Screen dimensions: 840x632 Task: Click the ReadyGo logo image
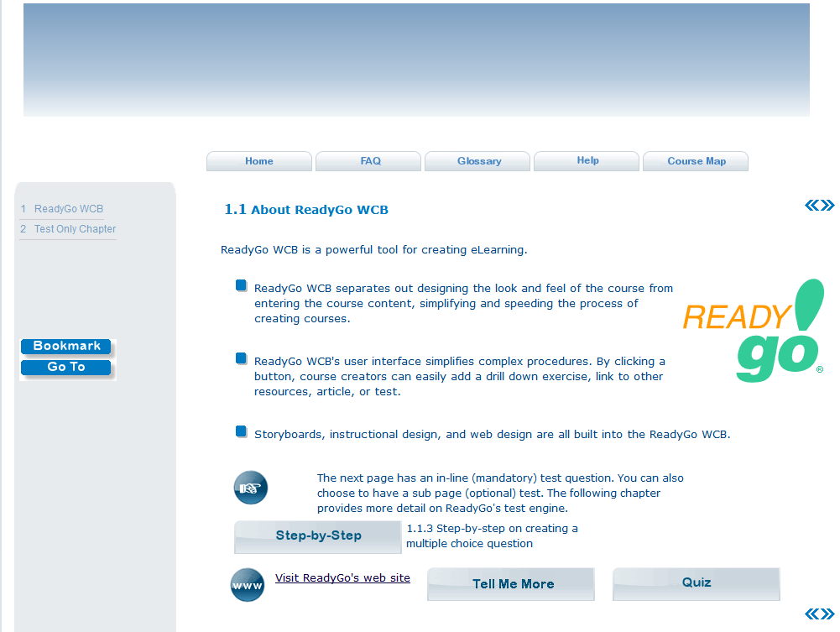point(754,331)
